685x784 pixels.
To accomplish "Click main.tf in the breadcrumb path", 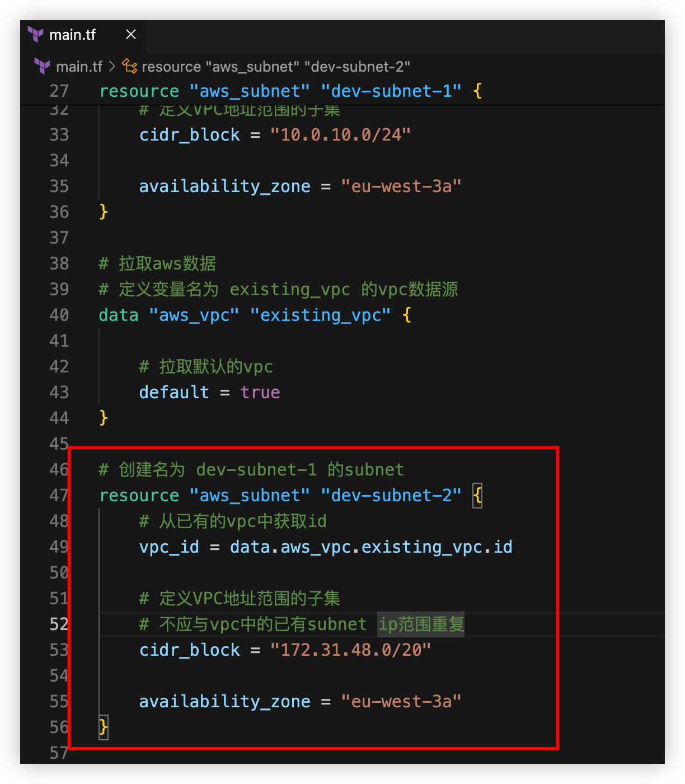I will (79, 67).
